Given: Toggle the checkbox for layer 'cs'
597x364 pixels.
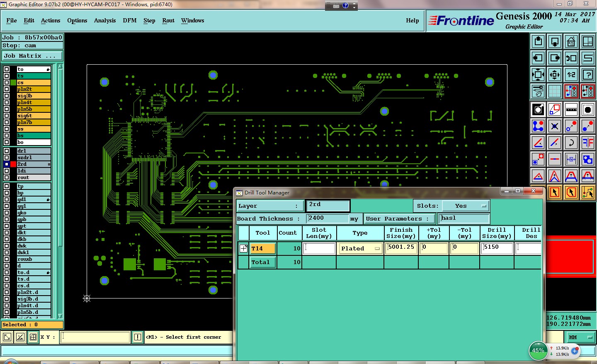Looking at the screenshot, I should point(7,83).
